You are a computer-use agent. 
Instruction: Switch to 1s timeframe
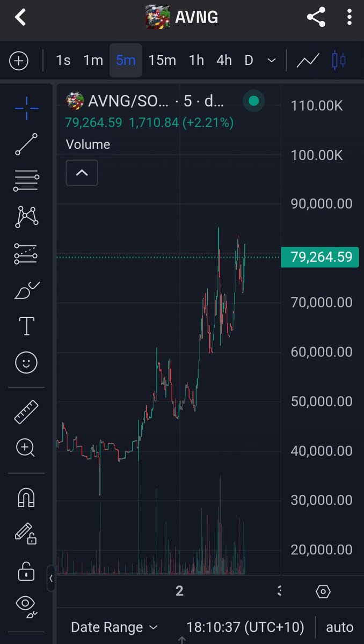pyautogui.click(x=63, y=60)
